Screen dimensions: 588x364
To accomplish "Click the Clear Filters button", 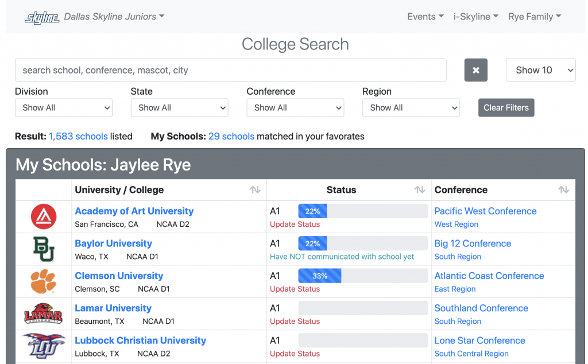I will click(x=506, y=107).
